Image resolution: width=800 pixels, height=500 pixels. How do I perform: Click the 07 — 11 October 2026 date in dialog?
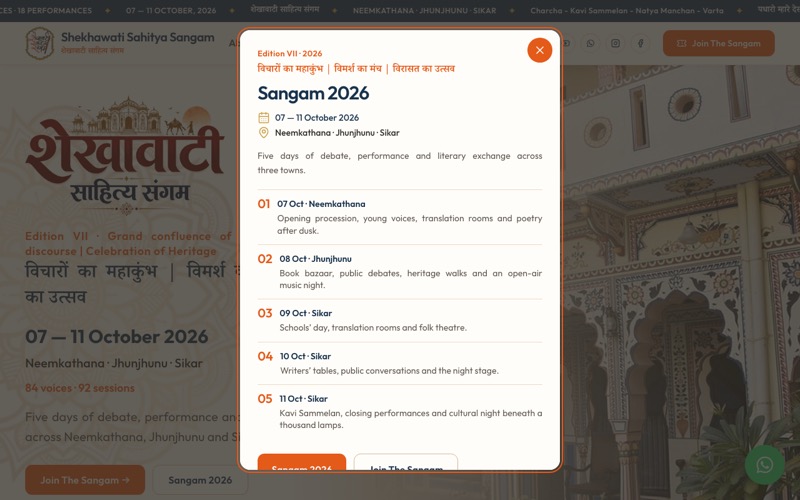click(x=317, y=118)
